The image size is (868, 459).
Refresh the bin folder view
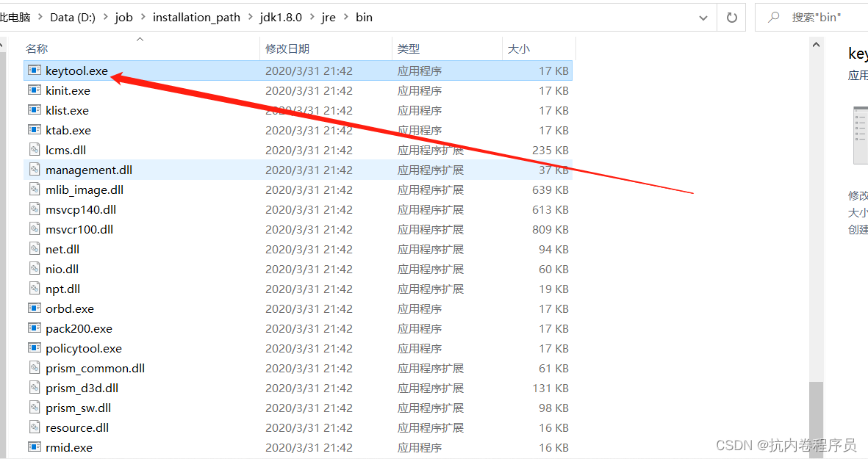pos(732,18)
